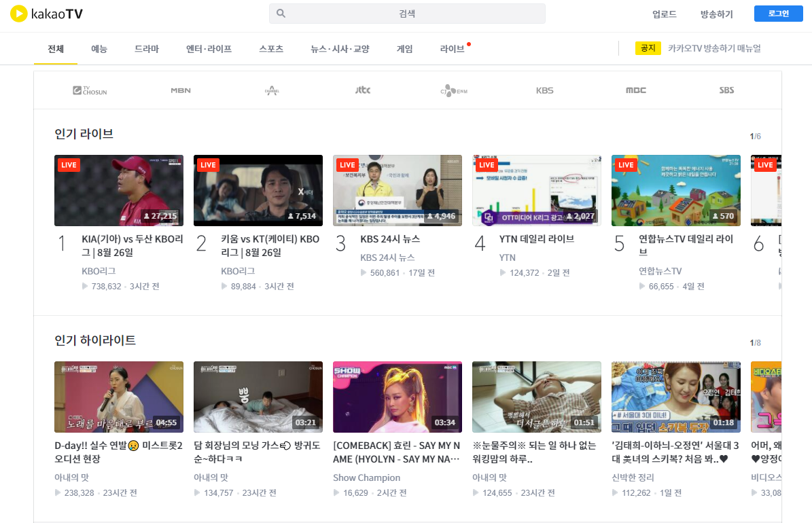Viewport: 812px width, 523px height.
Task: Select the Channel A logo
Action: (x=272, y=90)
